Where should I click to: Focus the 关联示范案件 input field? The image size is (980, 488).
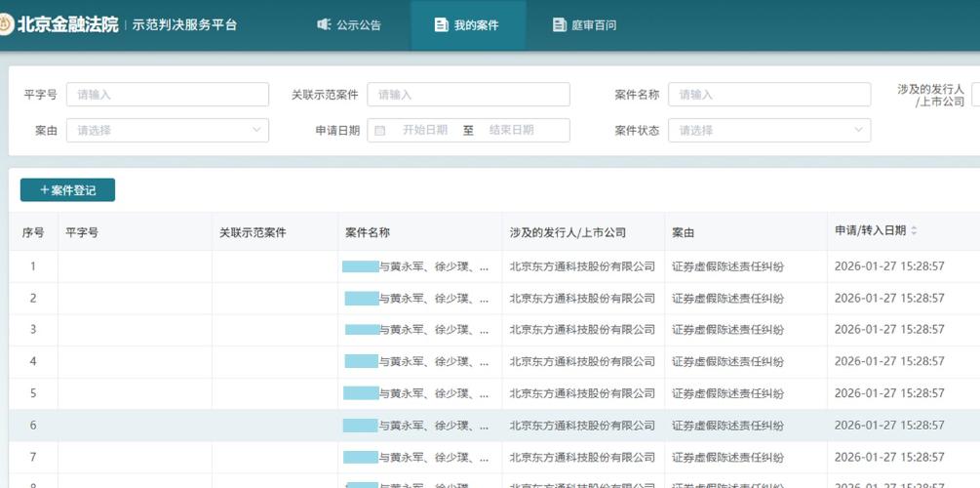[468, 95]
